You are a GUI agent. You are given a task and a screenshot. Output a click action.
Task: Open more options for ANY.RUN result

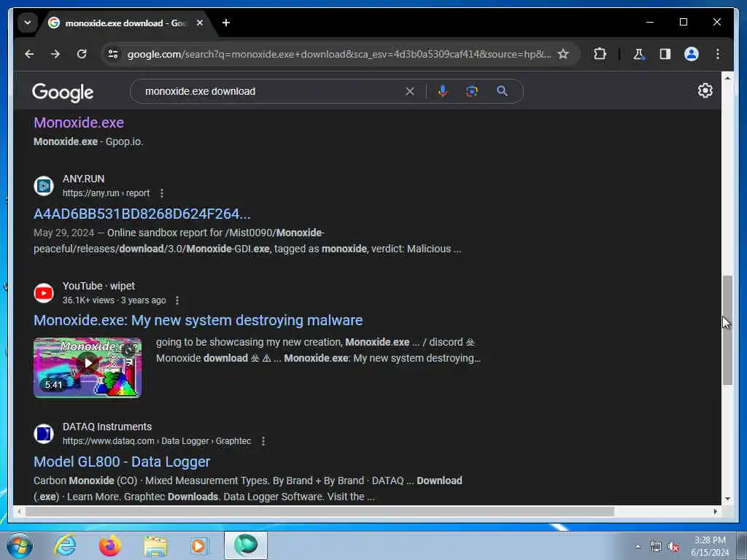point(162,192)
